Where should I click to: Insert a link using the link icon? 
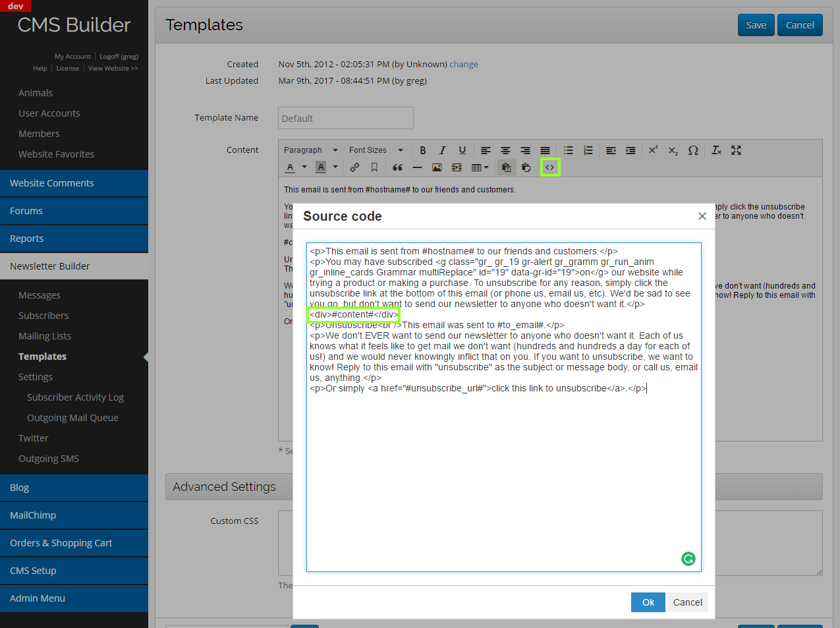click(x=354, y=167)
